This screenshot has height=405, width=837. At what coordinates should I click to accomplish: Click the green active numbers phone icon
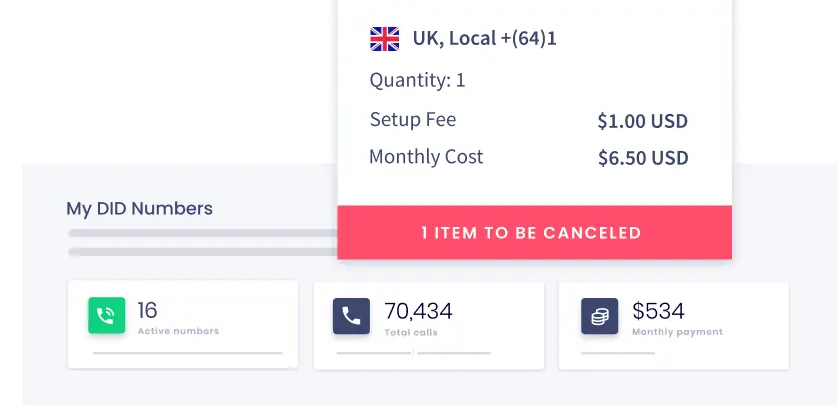point(107,315)
